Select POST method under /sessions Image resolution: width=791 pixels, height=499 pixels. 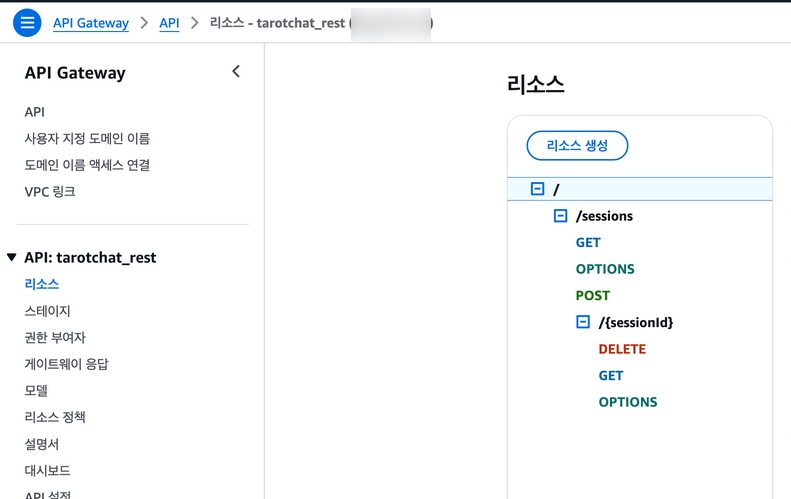click(x=593, y=296)
